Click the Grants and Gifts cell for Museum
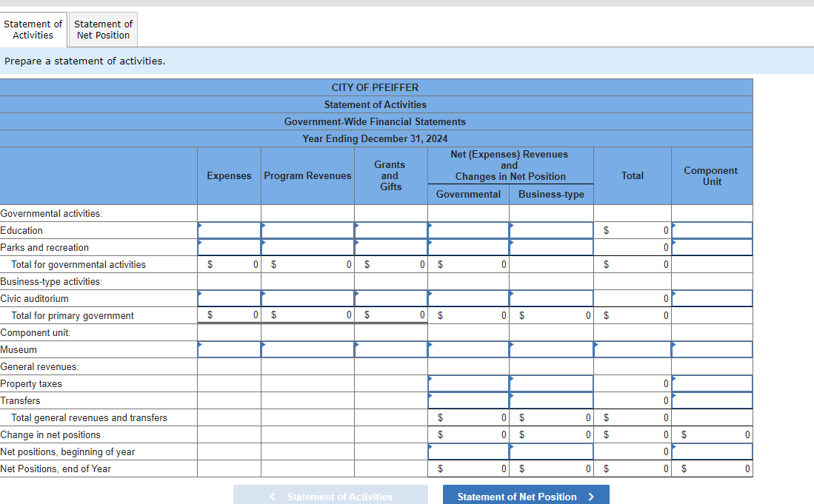This screenshot has height=504, width=814. (x=390, y=349)
